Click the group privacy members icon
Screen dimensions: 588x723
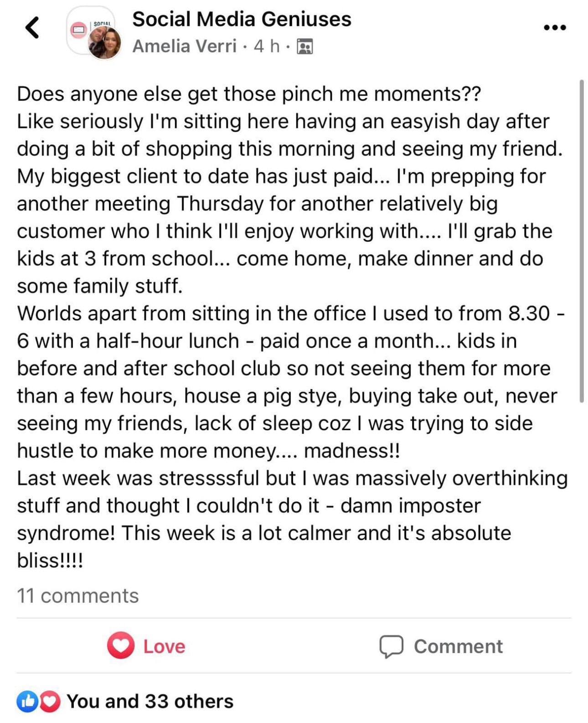coord(305,46)
